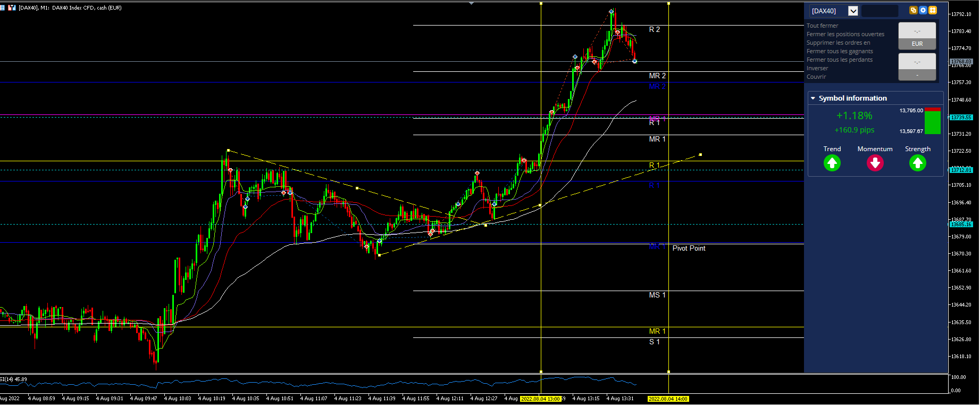The width and height of the screenshot is (980, 405).
Task: Open the blue gear settings icon
Action: pos(923,10)
